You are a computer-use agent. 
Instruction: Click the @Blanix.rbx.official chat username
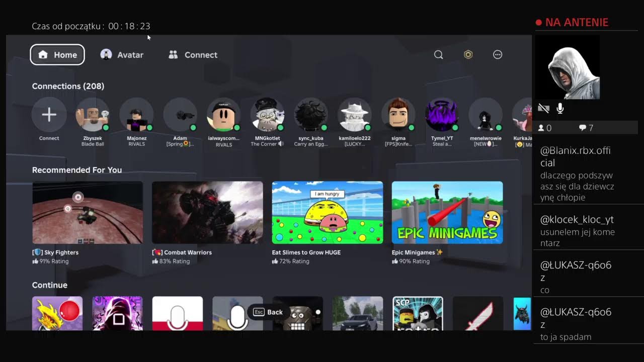576,156
